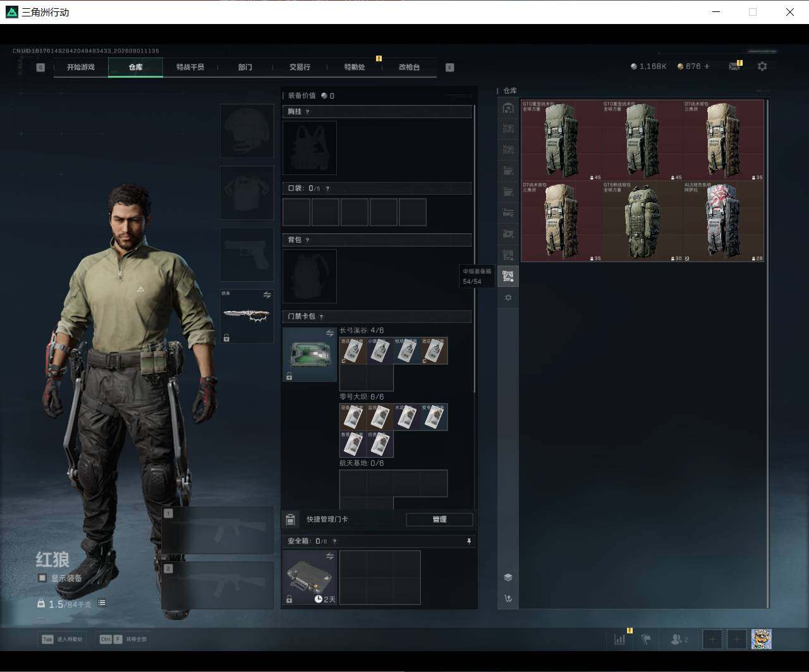Click the help question mark beside 胸挂
The width and height of the screenshot is (809, 672).
[x=308, y=111]
